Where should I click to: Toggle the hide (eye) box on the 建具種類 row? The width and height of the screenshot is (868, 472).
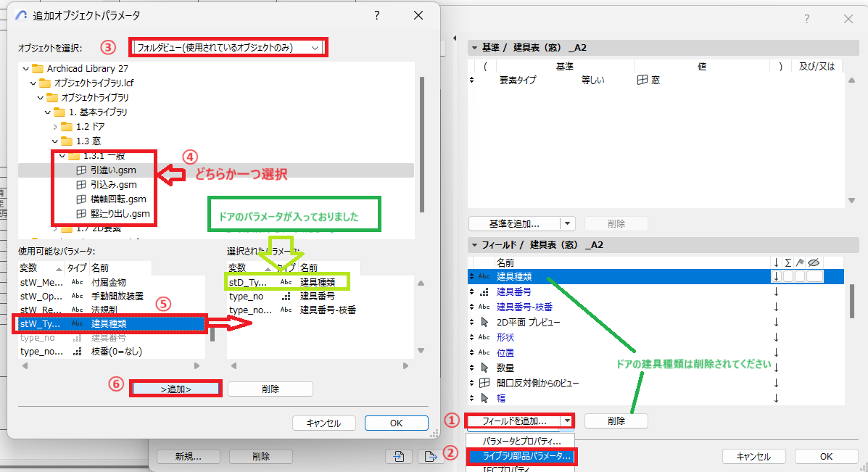click(x=815, y=276)
